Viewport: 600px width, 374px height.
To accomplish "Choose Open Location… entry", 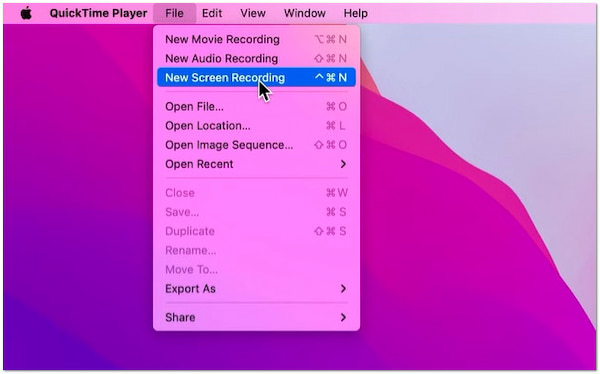I will coord(256,126).
